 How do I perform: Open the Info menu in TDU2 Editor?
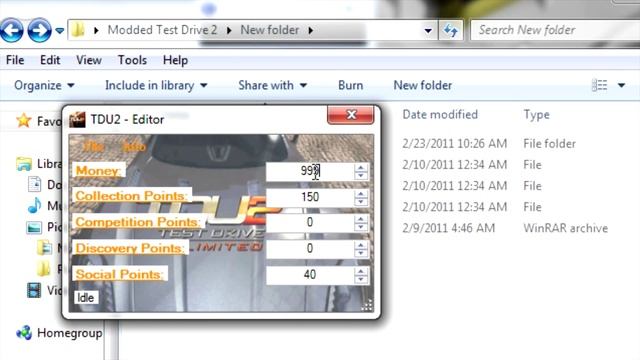tap(133, 147)
